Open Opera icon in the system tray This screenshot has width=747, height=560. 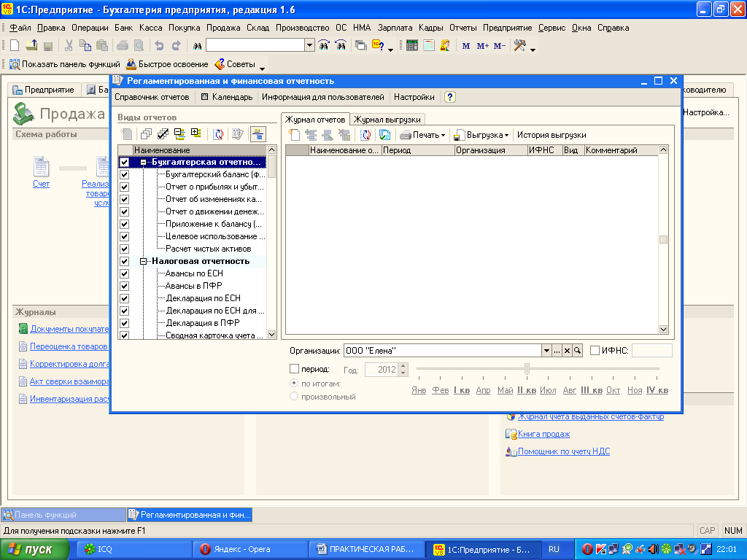click(587, 549)
